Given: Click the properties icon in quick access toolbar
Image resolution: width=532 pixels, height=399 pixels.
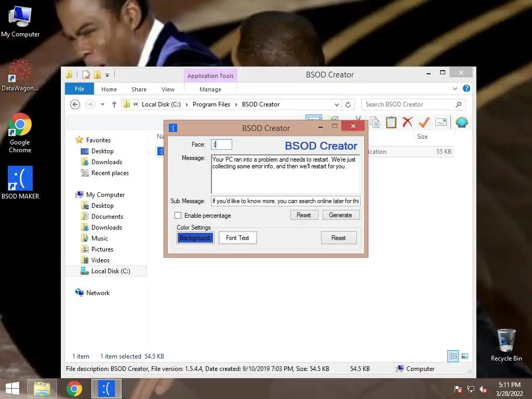Looking at the screenshot, I should point(86,75).
